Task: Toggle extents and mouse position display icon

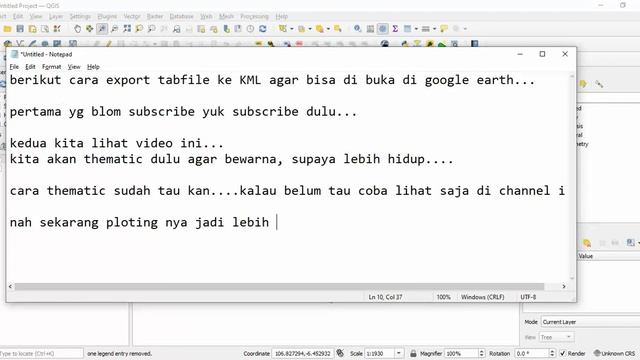Action: pos(340,353)
